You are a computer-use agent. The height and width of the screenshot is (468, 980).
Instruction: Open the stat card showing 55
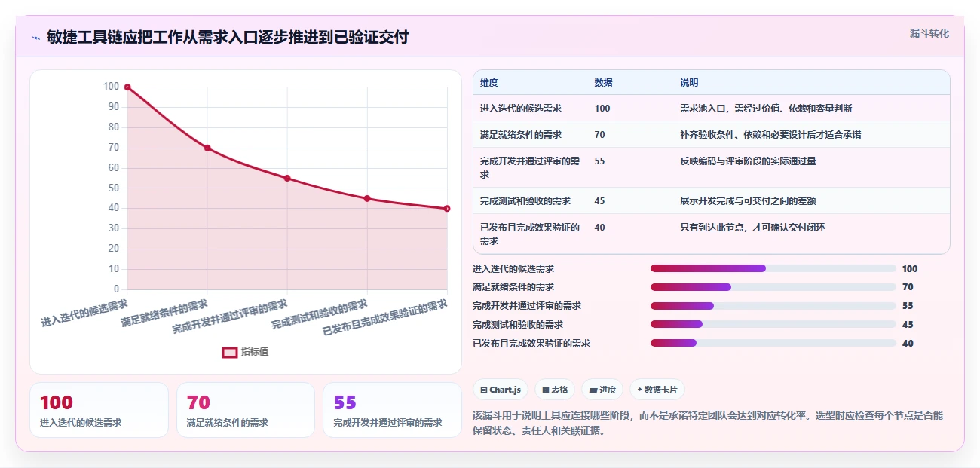(x=392, y=410)
